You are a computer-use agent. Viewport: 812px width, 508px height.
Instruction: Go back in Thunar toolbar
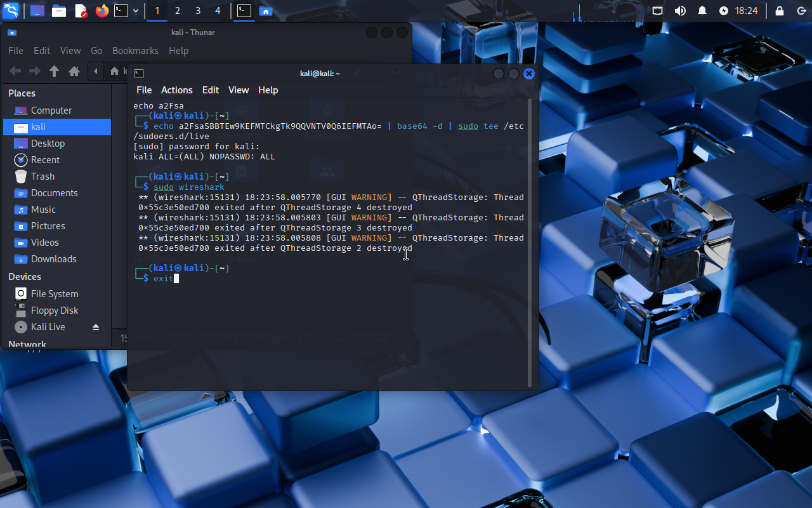[x=15, y=71]
